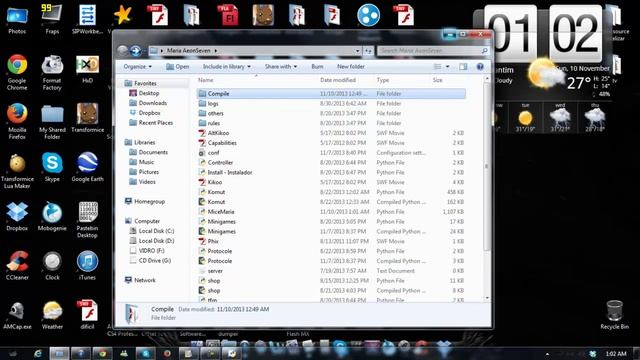
Task: Open the Mozilla Firefox desktop icon
Action: click(x=17, y=122)
